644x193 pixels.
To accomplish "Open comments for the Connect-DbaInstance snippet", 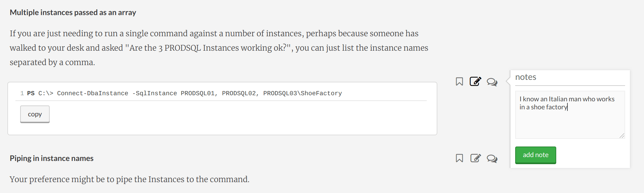I will 492,82.
